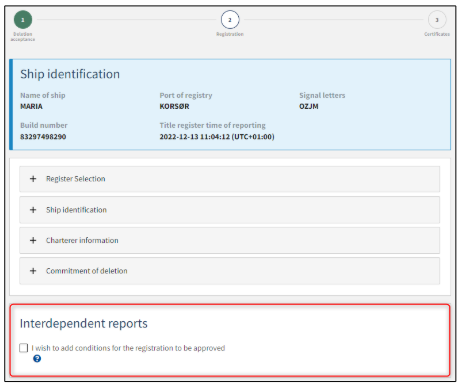Click the Registration step label

230,34
